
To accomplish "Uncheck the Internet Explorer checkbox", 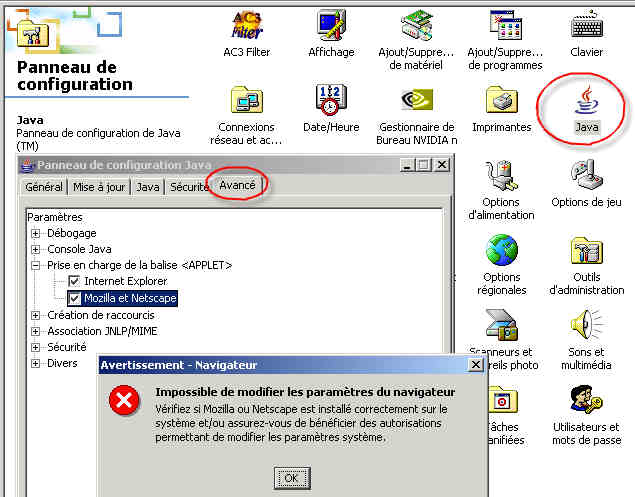I will pyautogui.click(x=74, y=281).
